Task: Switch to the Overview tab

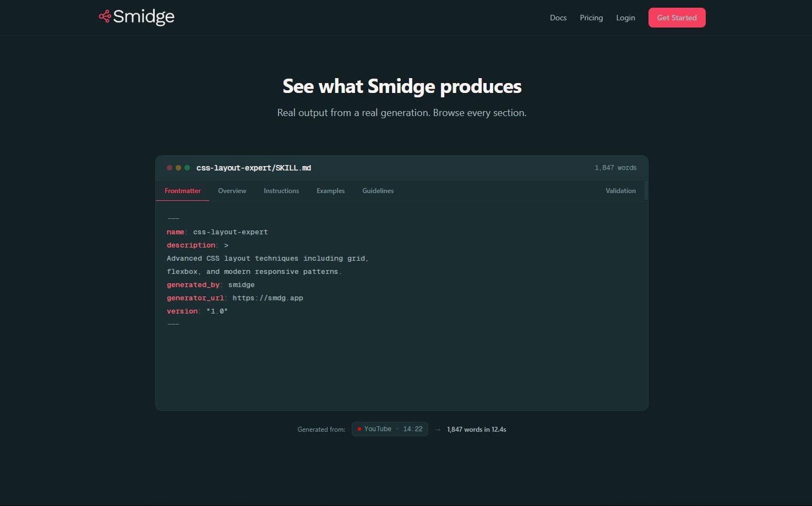Action: [x=232, y=190]
